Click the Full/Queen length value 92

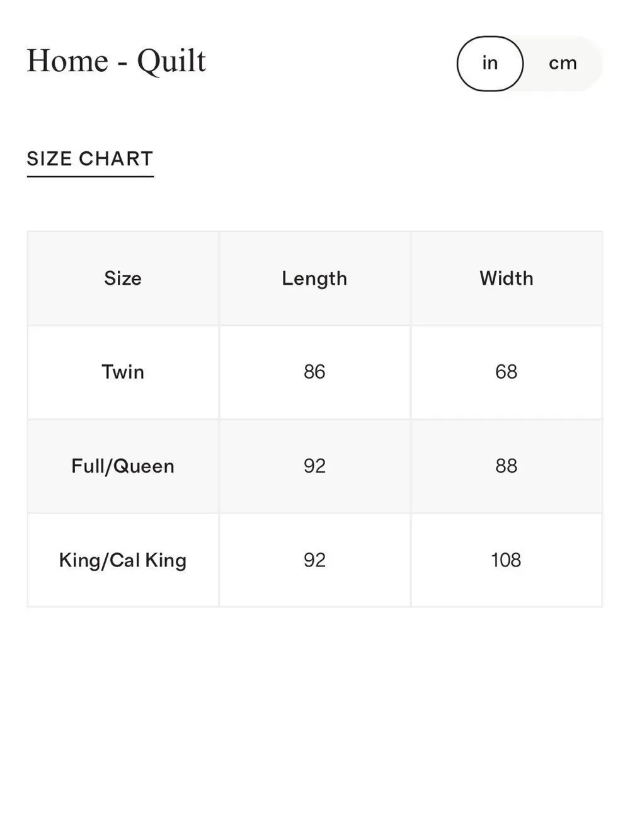pos(314,466)
